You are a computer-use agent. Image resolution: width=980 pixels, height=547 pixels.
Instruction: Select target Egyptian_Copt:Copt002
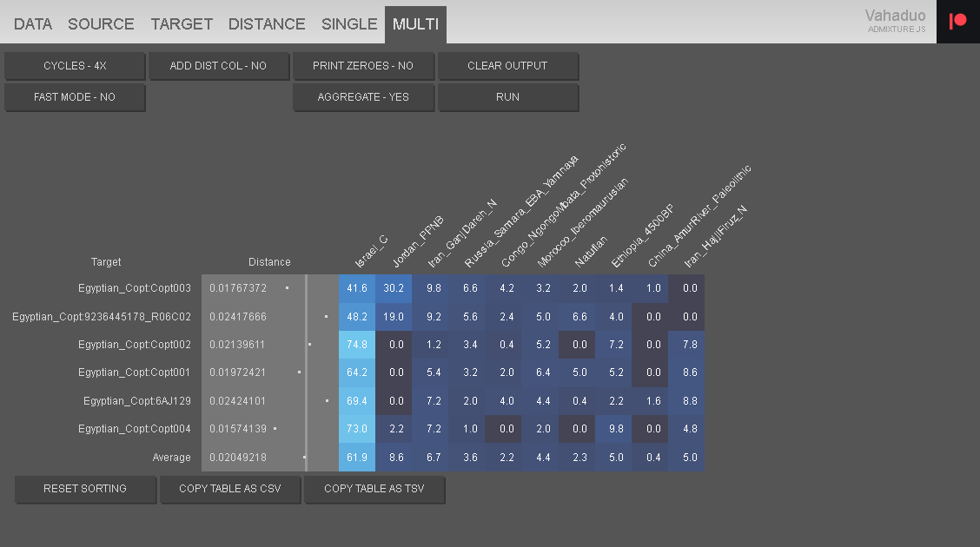[135, 345]
